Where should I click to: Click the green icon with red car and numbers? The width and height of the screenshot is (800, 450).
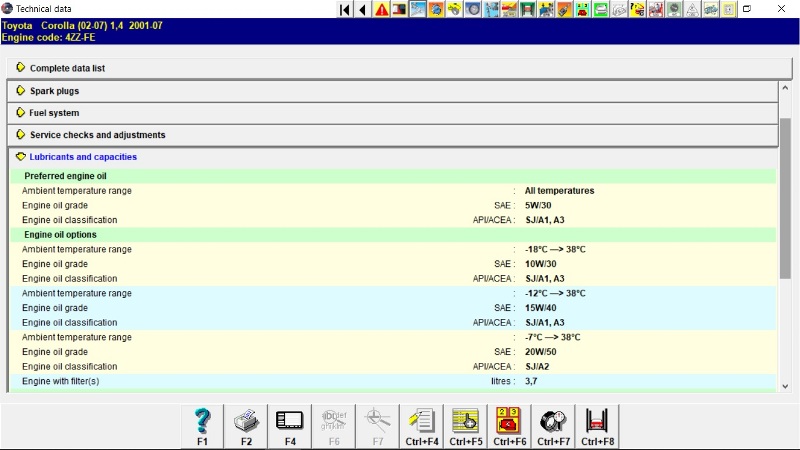point(582,9)
